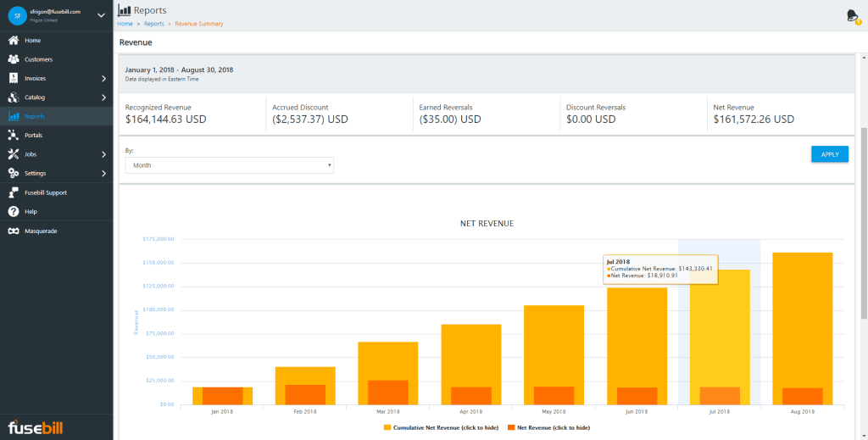Follow the Home breadcrumb link
Screen dimensions: 868x440
pyautogui.click(x=125, y=24)
